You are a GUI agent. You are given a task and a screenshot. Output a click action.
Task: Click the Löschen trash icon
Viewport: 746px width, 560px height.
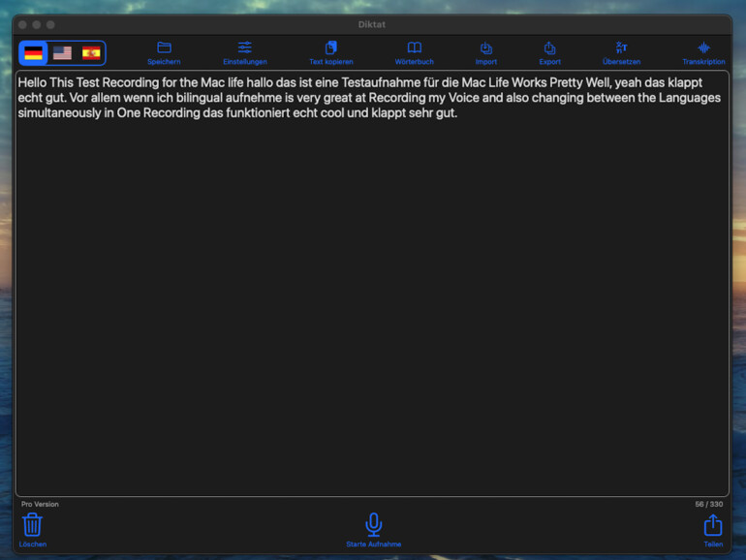[32, 524]
